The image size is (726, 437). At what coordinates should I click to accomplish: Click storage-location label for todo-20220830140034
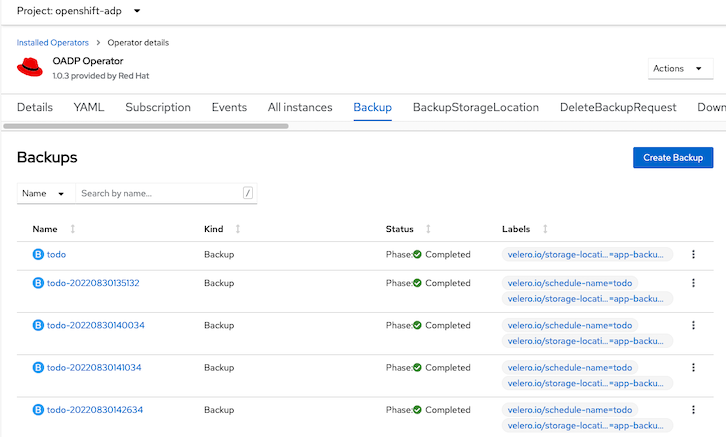click(x=587, y=341)
